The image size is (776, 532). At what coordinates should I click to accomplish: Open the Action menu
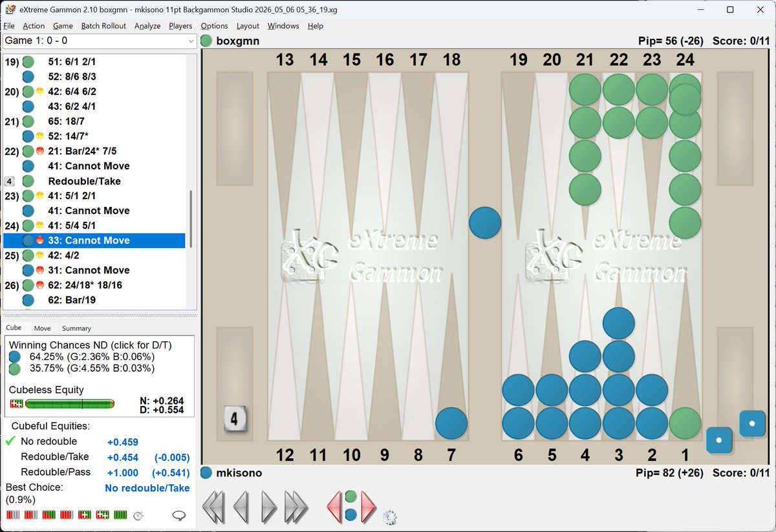coord(34,26)
